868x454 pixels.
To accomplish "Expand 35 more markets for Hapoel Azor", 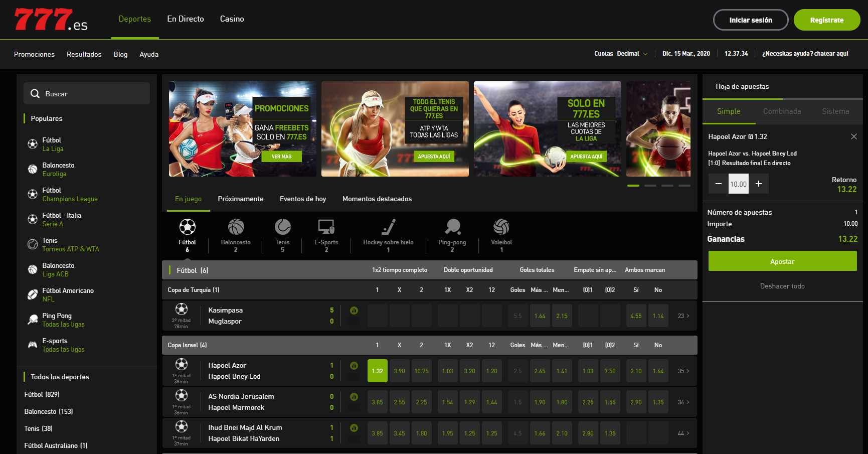I will 683,371.
